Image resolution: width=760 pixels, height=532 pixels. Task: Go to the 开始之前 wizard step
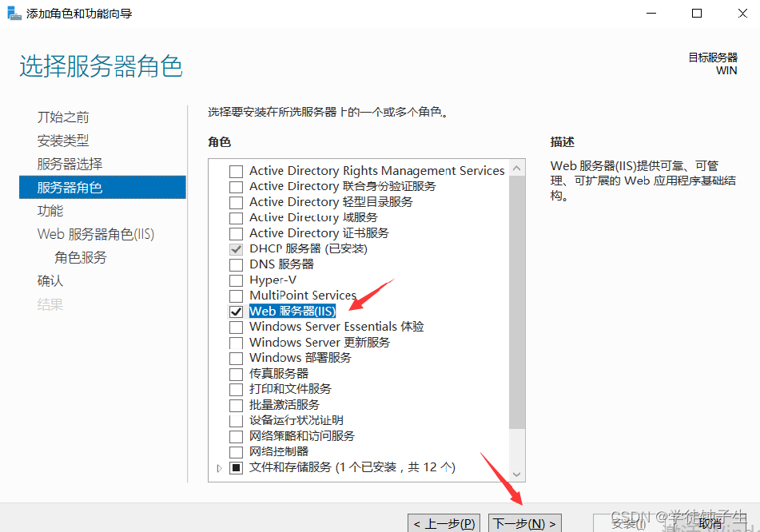click(63, 117)
